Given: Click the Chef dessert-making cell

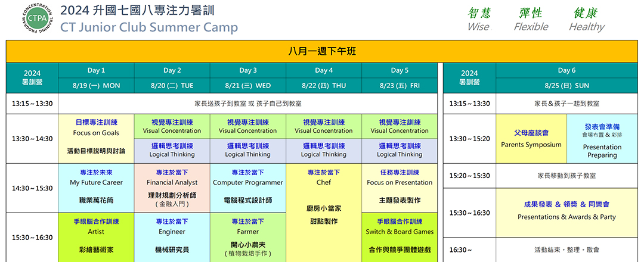Looking at the screenshot, I should 323,212.
